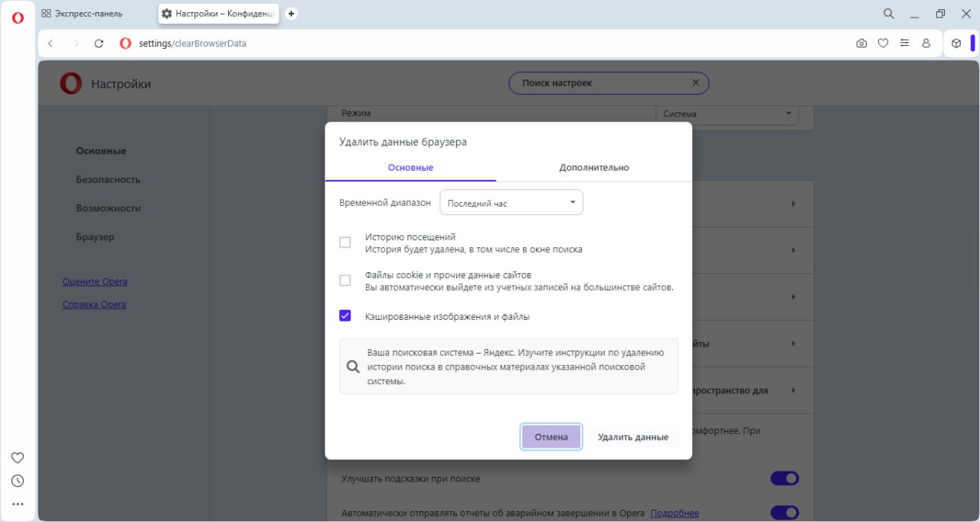Click the 'Временной диапазон' label

point(385,203)
